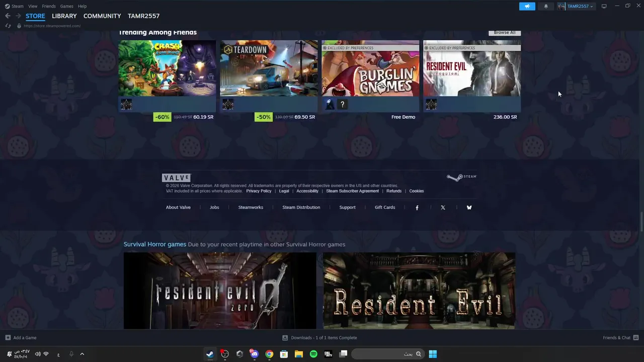Open Resident Evil Zero banner
Image resolution: width=644 pixels, height=362 pixels.
220,291
